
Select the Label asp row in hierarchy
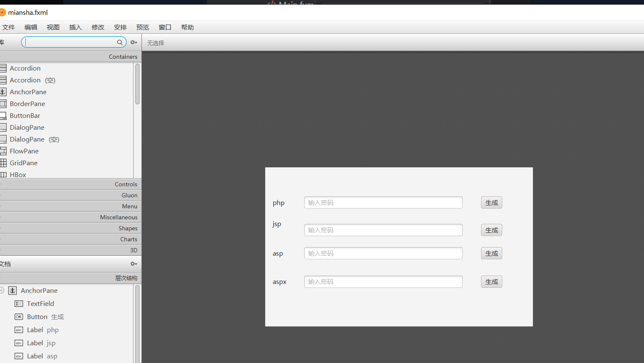point(67,356)
